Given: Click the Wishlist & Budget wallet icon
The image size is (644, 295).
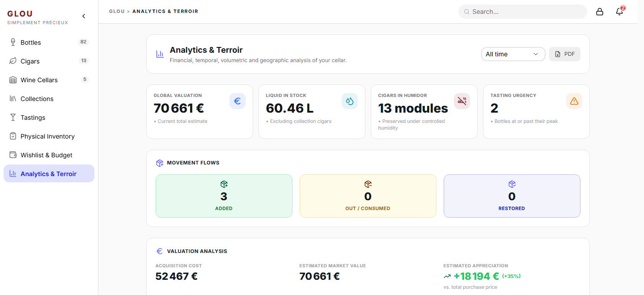Looking at the screenshot, I should pyautogui.click(x=13, y=155).
